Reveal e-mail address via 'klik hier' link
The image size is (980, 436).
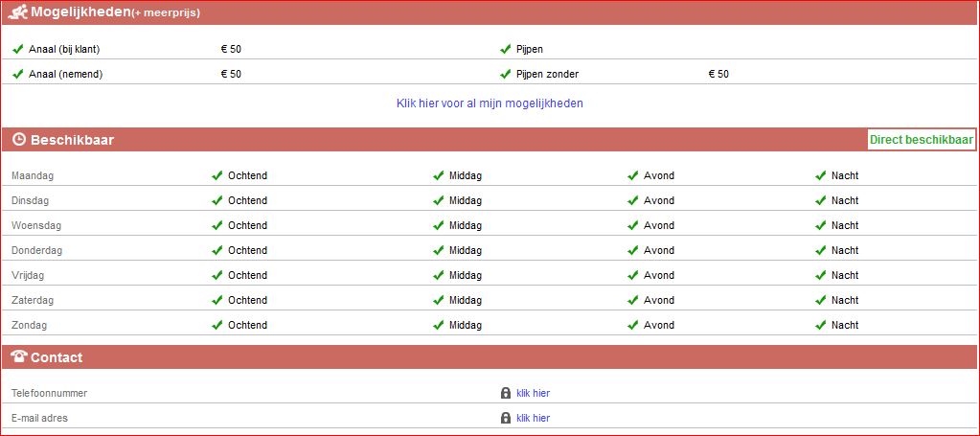click(x=534, y=418)
